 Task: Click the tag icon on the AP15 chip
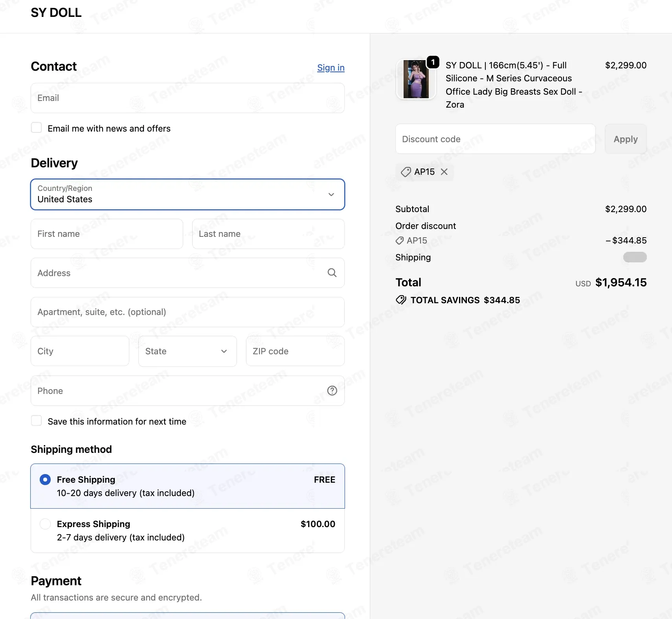406,172
